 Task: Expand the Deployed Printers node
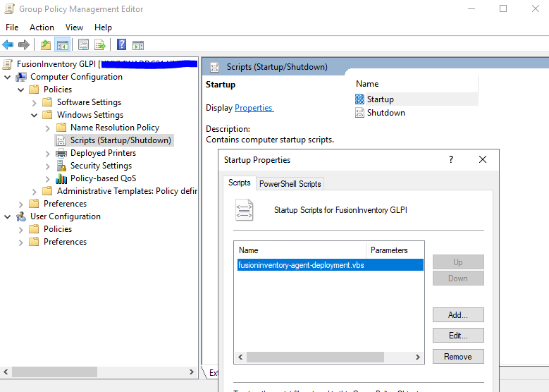coord(48,154)
